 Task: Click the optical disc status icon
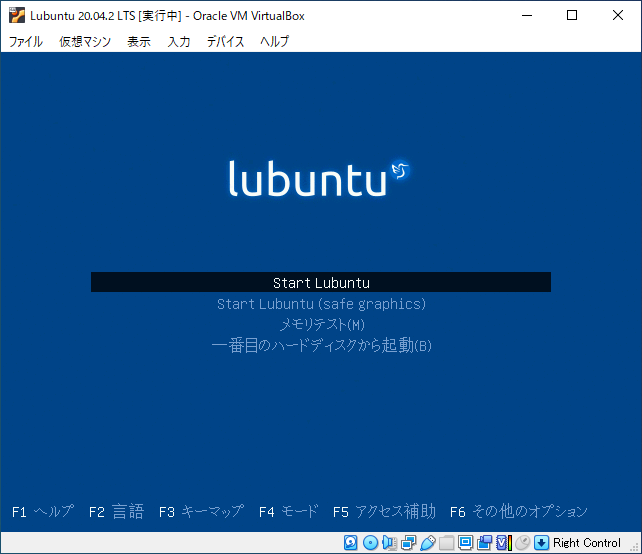(x=371, y=543)
